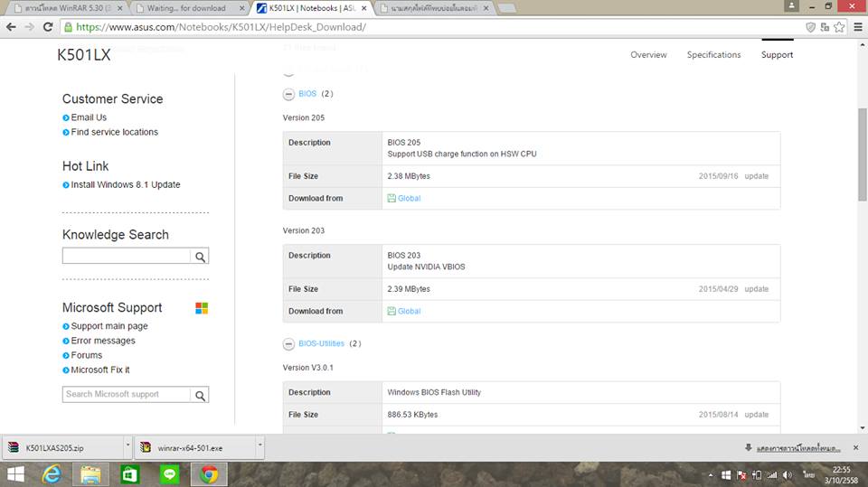
Task: Click show all downloads link
Action: tap(797, 448)
